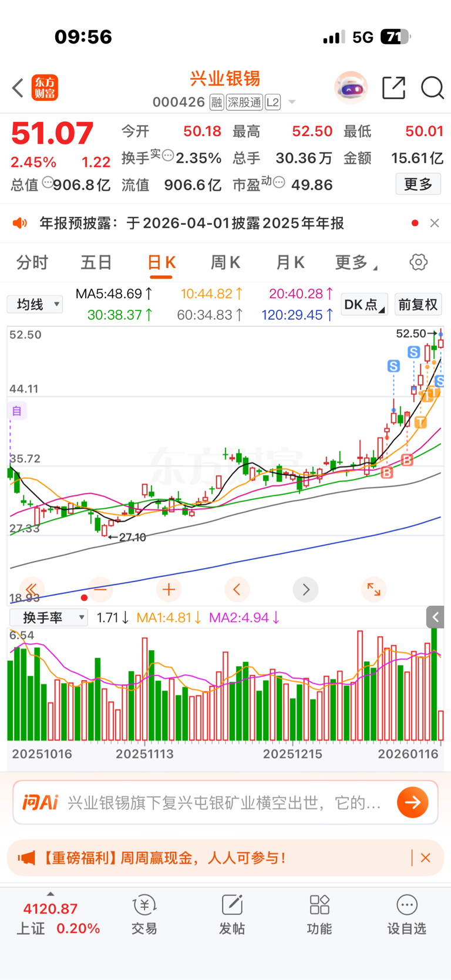
Task: Tap the double-left fast rewind chart button
Action: pyautogui.click(x=32, y=589)
